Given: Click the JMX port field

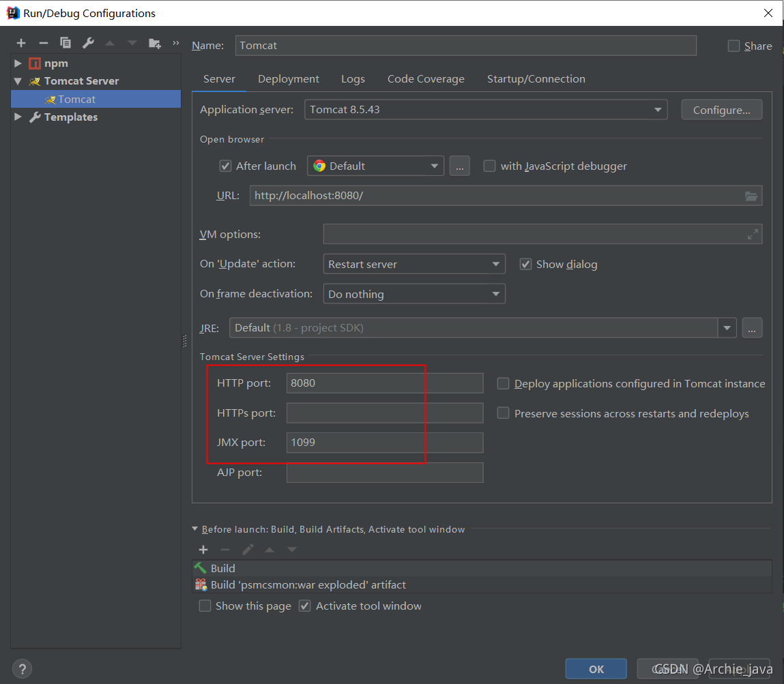Looking at the screenshot, I should (x=385, y=443).
